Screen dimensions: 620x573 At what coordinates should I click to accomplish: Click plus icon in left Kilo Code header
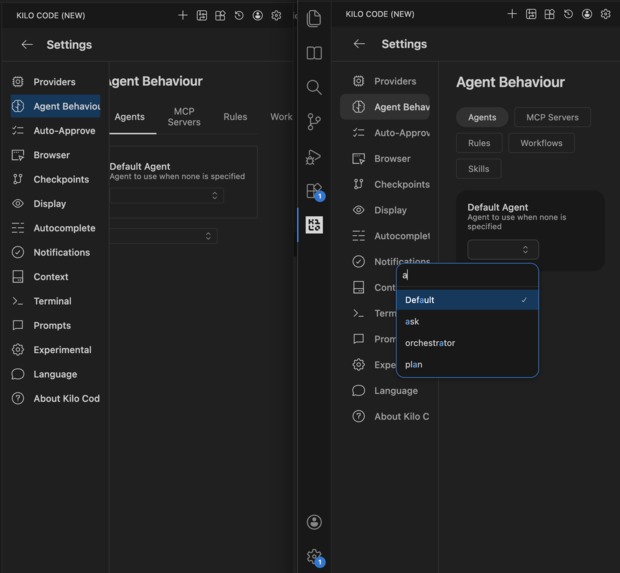[182, 15]
